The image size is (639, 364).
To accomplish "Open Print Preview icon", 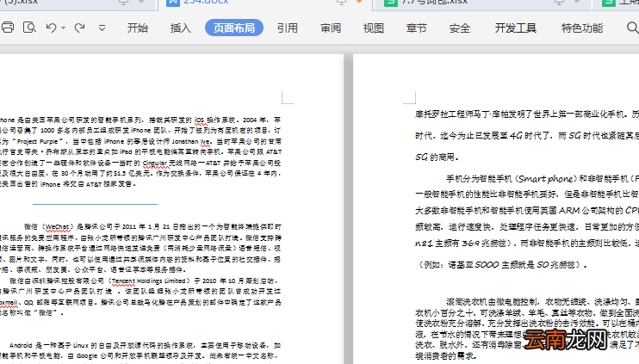I will tap(29, 28).
